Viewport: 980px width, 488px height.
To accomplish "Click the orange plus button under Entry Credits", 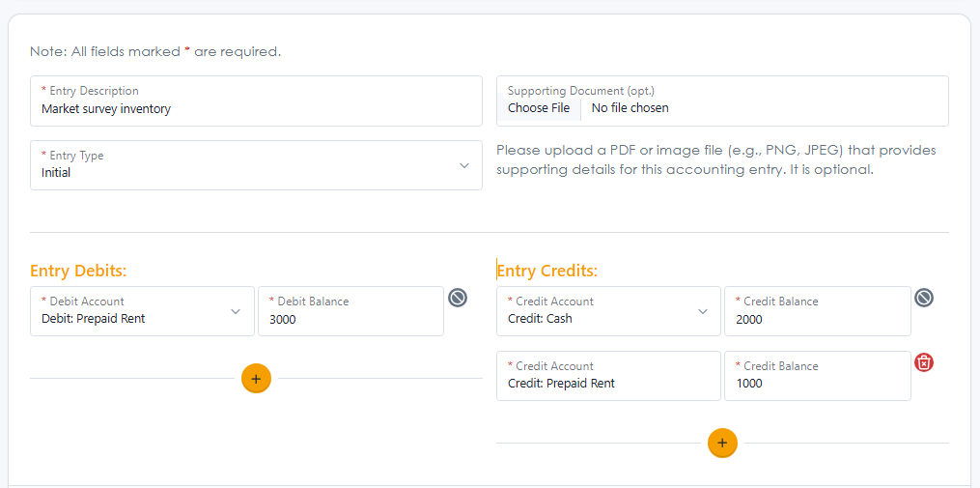I will tap(722, 444).
